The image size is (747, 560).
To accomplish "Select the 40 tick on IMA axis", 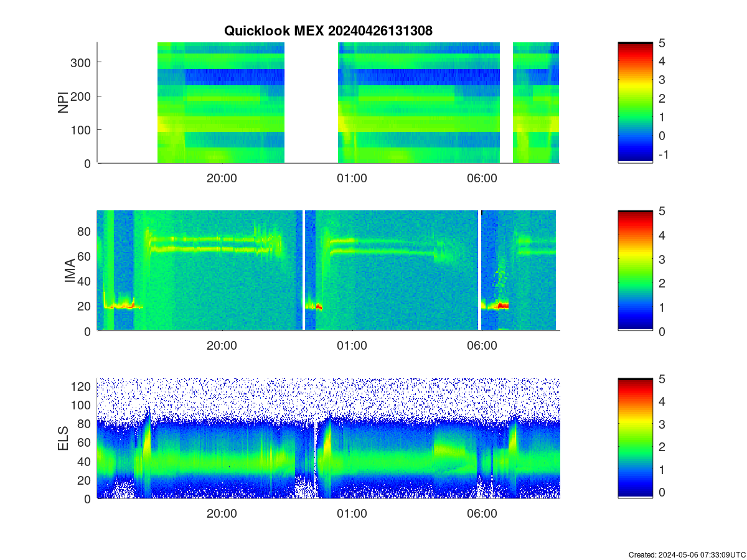I will point(85,281).
